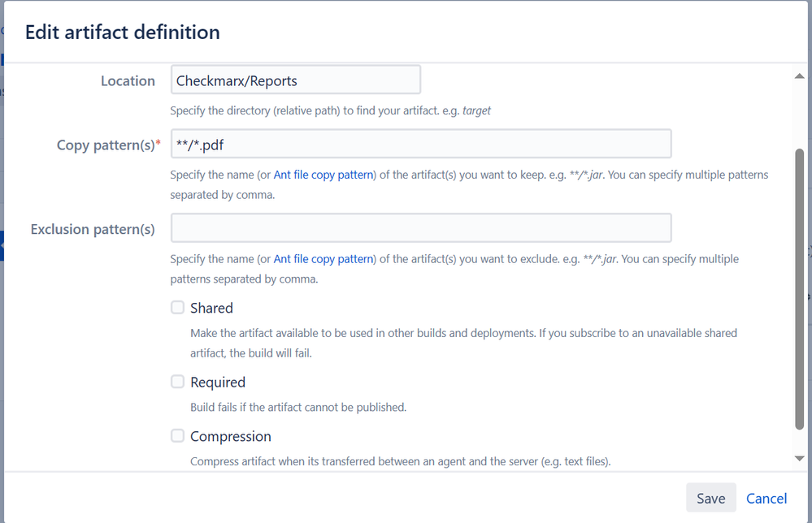
Task: Select the empty Exclusion pattern(s) field
Action: [421, 228]
